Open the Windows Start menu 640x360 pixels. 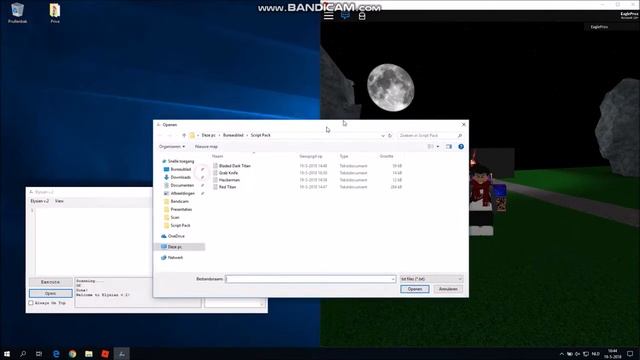[7, 354]
